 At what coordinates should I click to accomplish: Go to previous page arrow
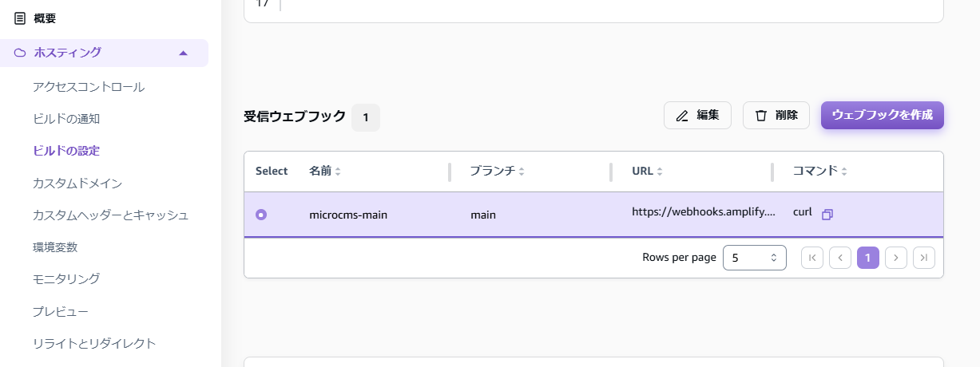[x=840, y=258]
